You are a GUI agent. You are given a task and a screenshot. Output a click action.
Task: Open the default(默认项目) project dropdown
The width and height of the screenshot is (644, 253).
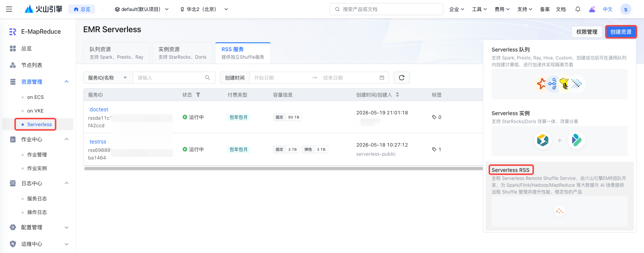point(142,9)
